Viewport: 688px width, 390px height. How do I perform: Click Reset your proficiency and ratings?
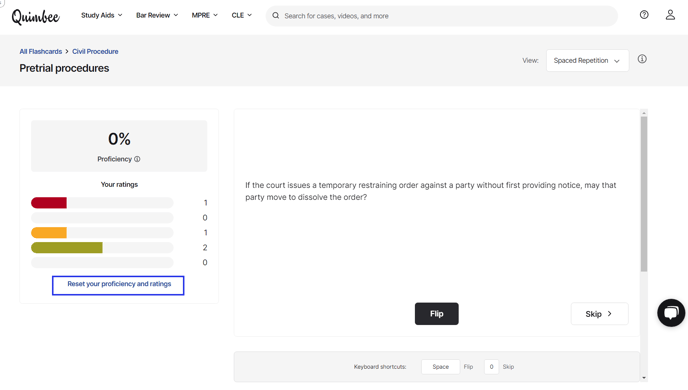118,285
